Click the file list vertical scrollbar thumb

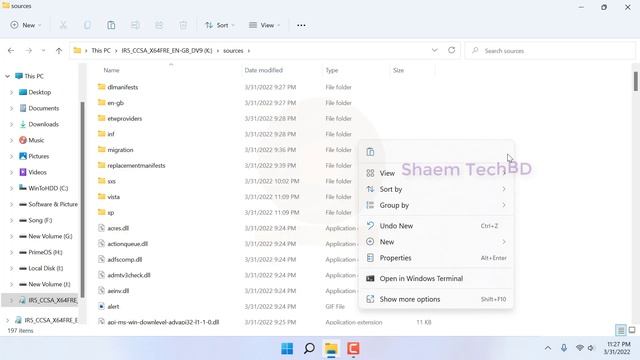coord(636,81)
